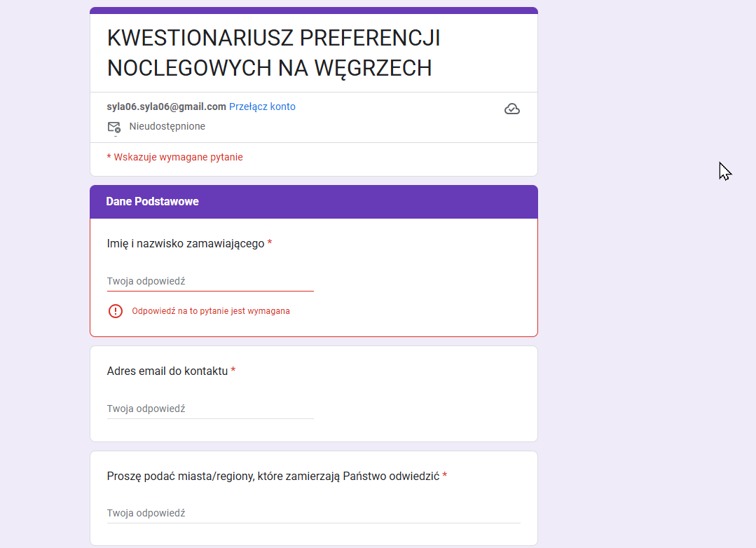Click the Odpowiedź na to pytanie jest wymagana message

click(x=211, y=311)
